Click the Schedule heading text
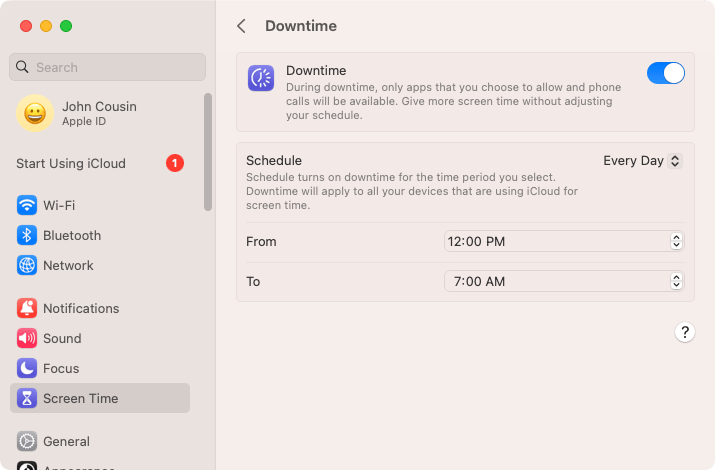Image resolution: width=715 pixels, height=470 pixels. point(274,160)
